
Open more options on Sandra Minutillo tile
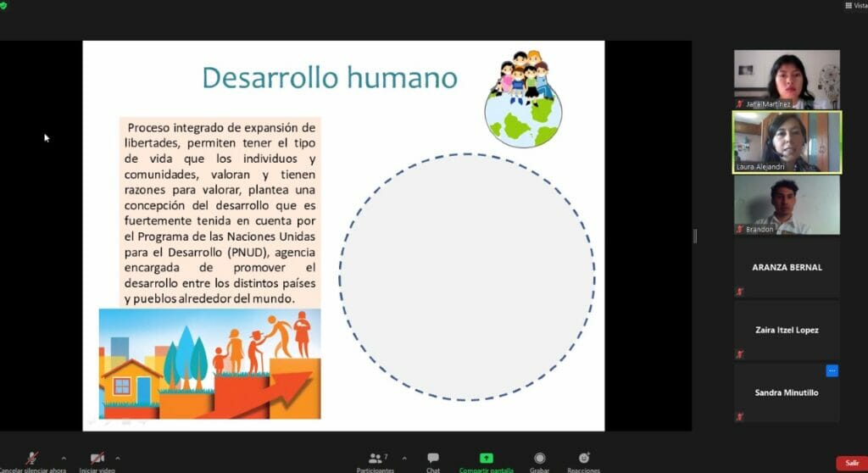tap(832, 370)
